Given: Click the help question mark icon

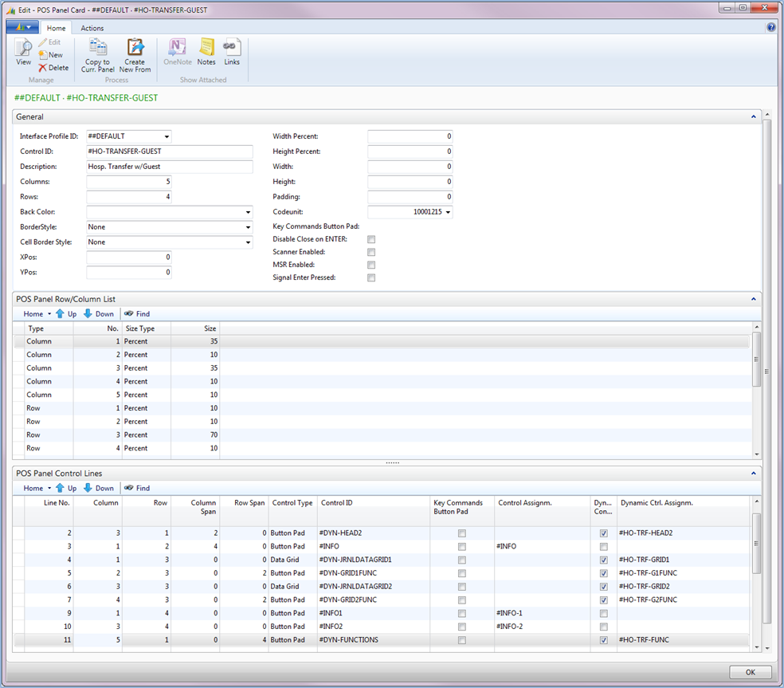Looking at the screenshot, I should tap(771, 27).
